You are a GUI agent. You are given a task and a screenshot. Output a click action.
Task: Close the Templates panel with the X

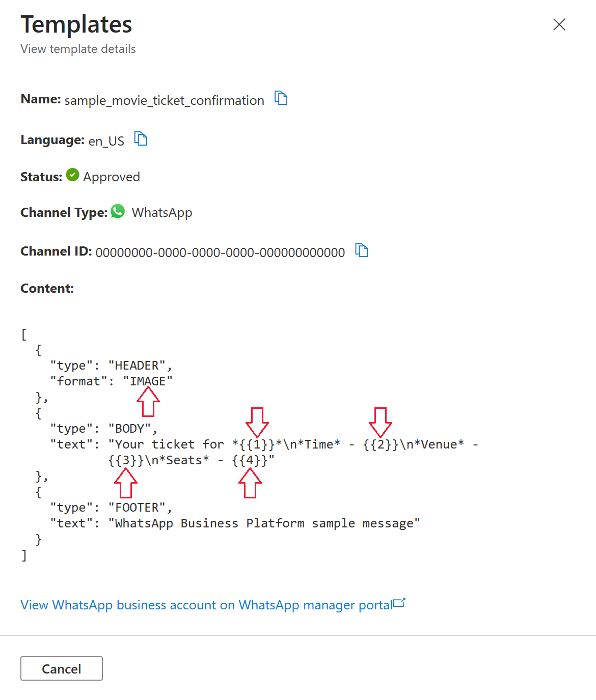[559, 24]
